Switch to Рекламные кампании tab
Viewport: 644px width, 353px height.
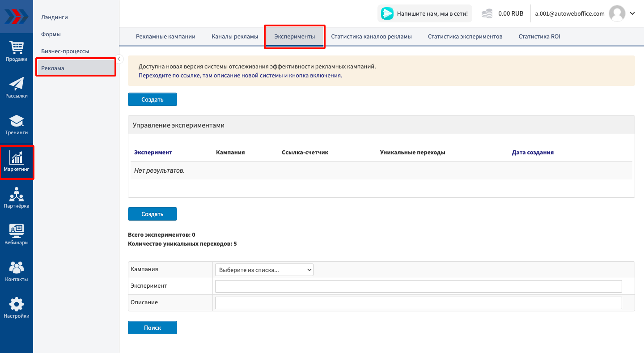165,37
